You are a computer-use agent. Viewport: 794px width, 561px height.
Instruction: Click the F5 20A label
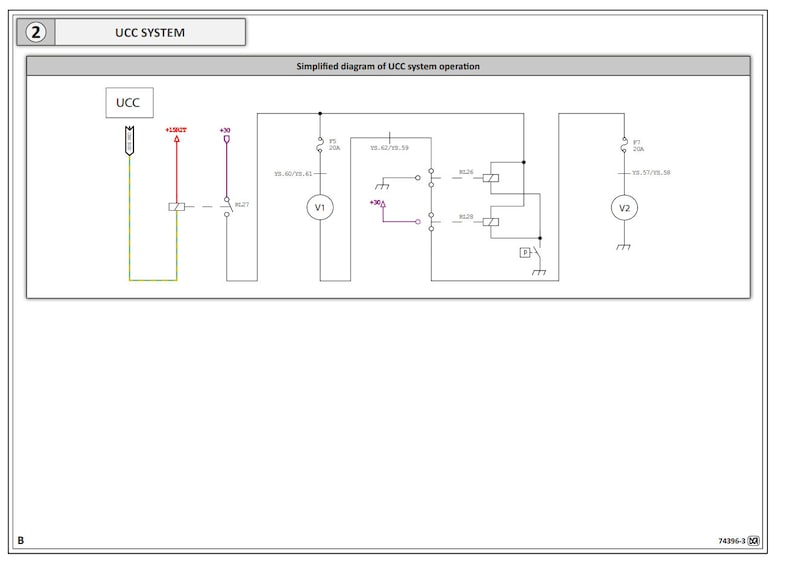point(334,145)
